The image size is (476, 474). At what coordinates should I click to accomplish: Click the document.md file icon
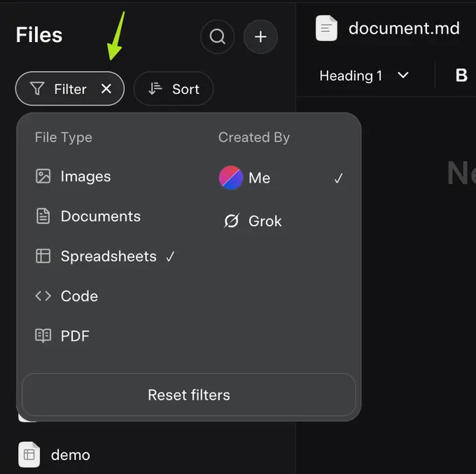(x=326, y=29)
